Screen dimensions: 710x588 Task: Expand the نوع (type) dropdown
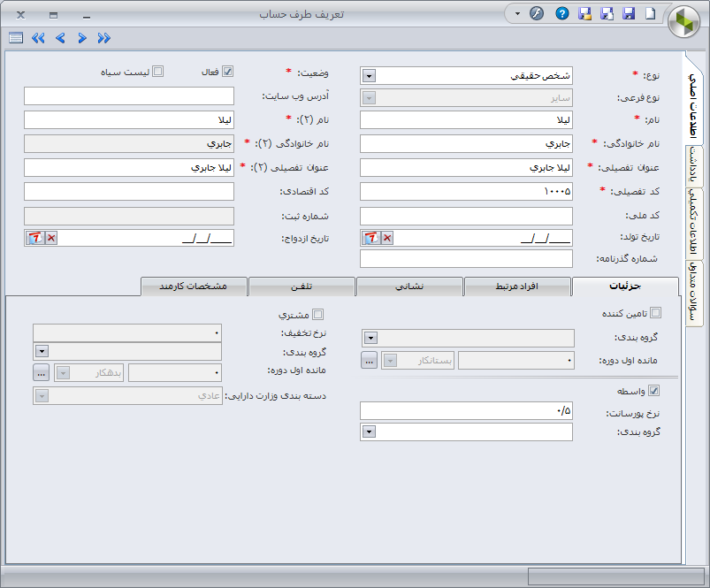click(370, 76)
